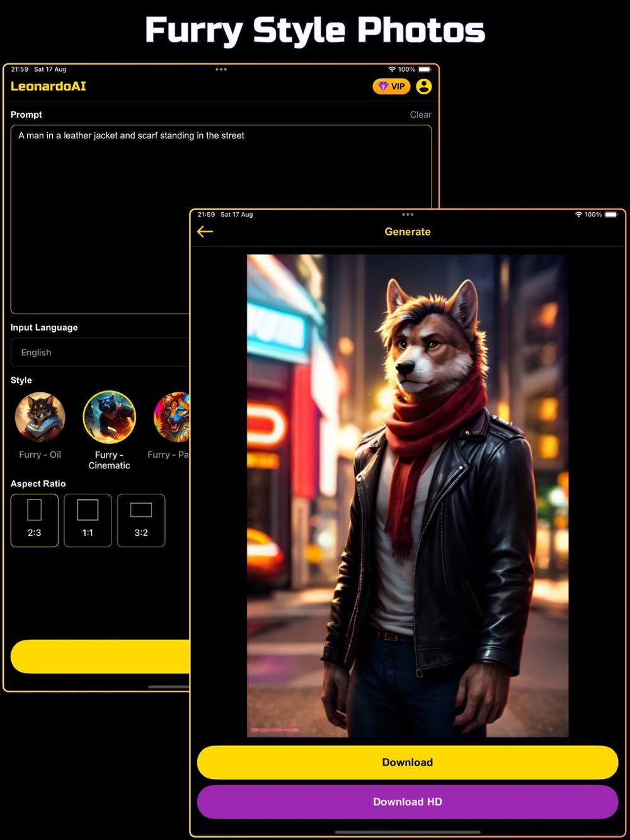Tap the Wi-Fi icon in the Generate screen status bar
Viewport: 630px width, 840px height.
tap(578, 215)
